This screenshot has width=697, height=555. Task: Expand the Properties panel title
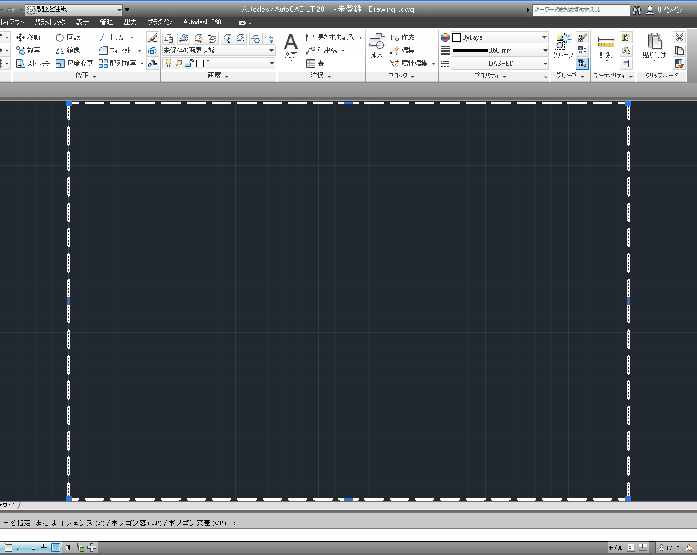click(x=490, y=76)
